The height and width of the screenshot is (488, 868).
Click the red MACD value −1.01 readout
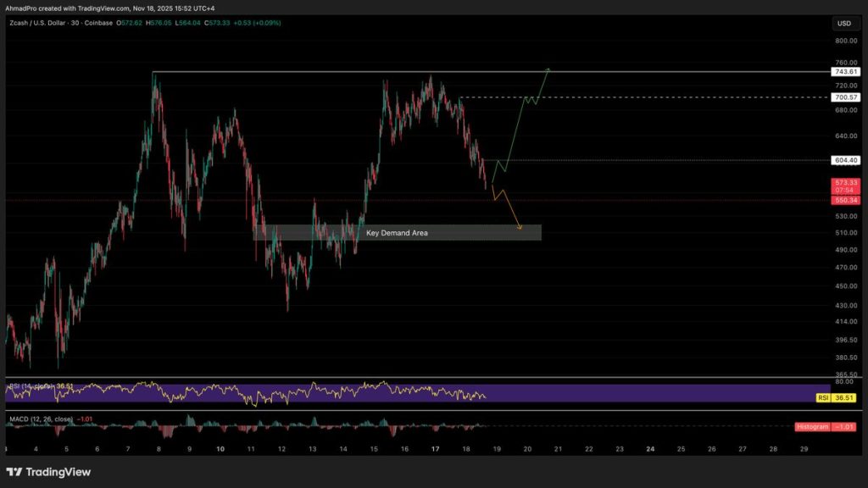point(85,418)
